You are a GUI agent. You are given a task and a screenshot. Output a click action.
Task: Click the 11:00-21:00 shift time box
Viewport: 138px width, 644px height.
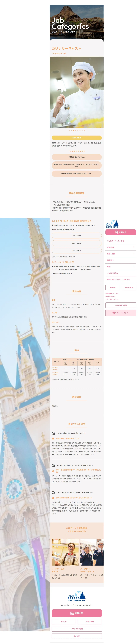[77, 243]
